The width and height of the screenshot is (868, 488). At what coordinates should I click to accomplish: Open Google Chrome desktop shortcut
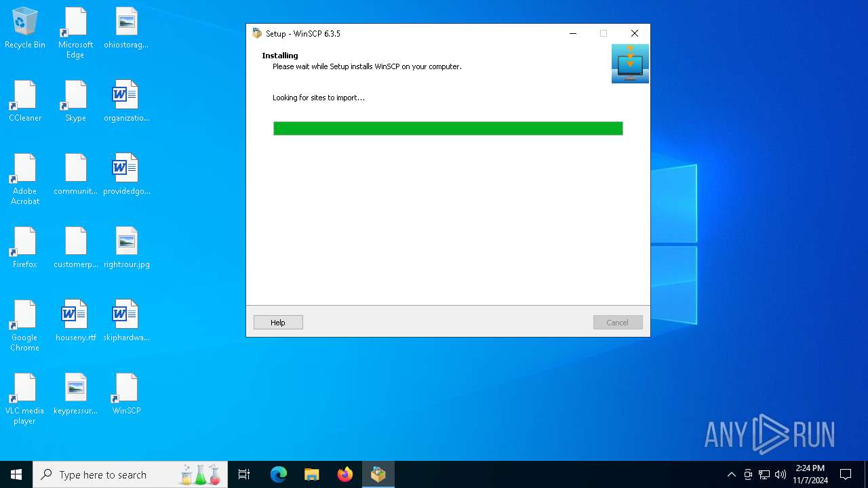coord(24,325)
